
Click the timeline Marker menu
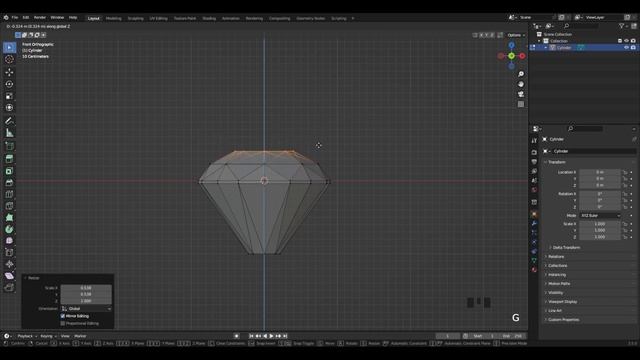(x=80, y=336)
